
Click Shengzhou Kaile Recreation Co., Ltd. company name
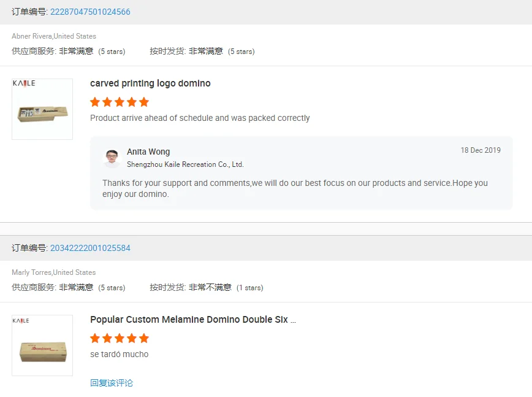(x=185, y=164)
